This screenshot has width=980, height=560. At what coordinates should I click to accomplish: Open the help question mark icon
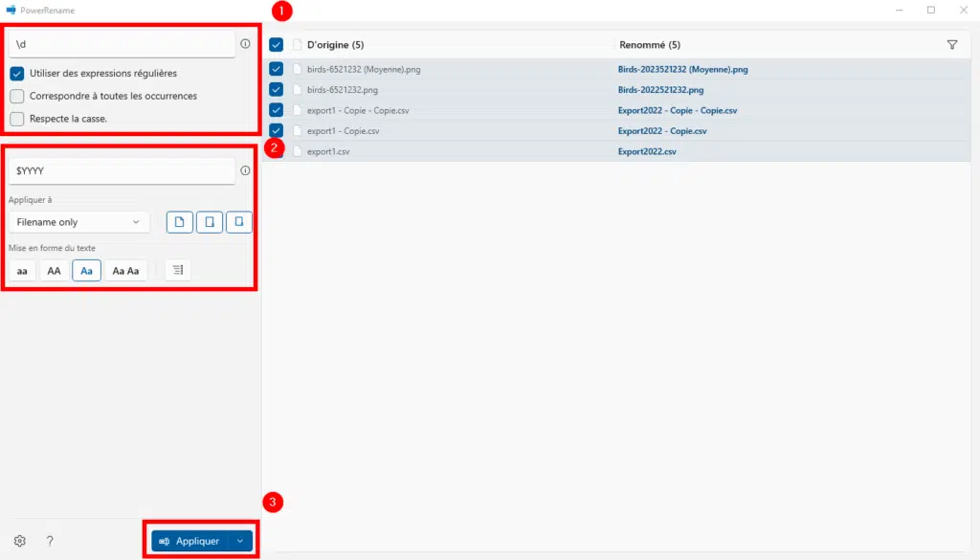[50, 541]
